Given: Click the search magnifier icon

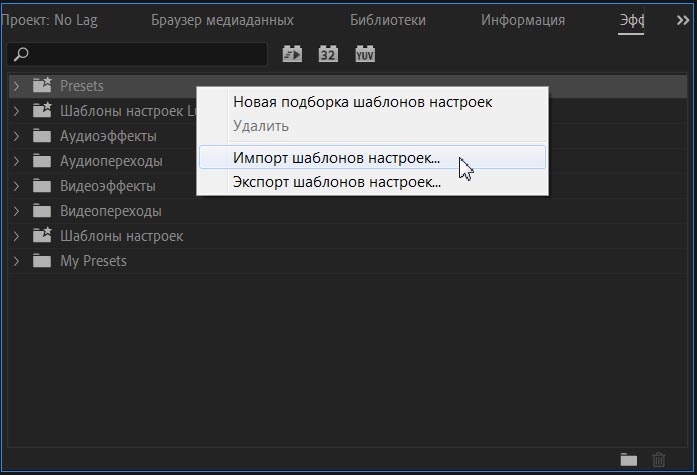Looking at the screenshot, I should point(21,55).
